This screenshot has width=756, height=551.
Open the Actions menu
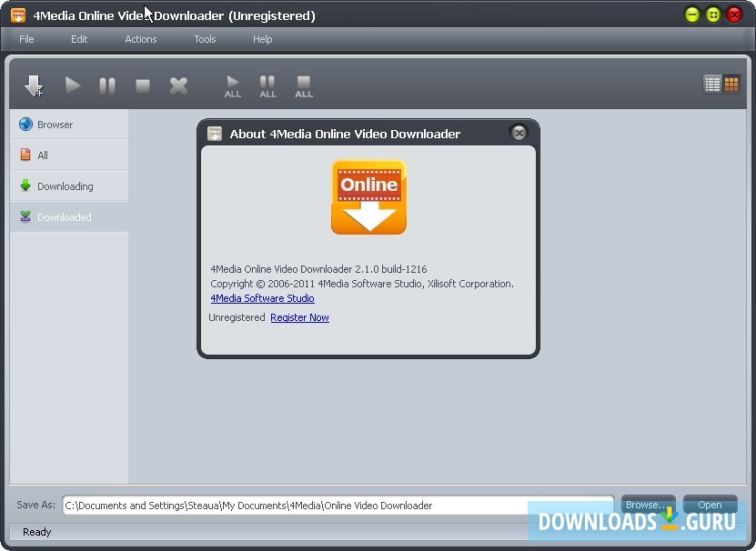140,39
